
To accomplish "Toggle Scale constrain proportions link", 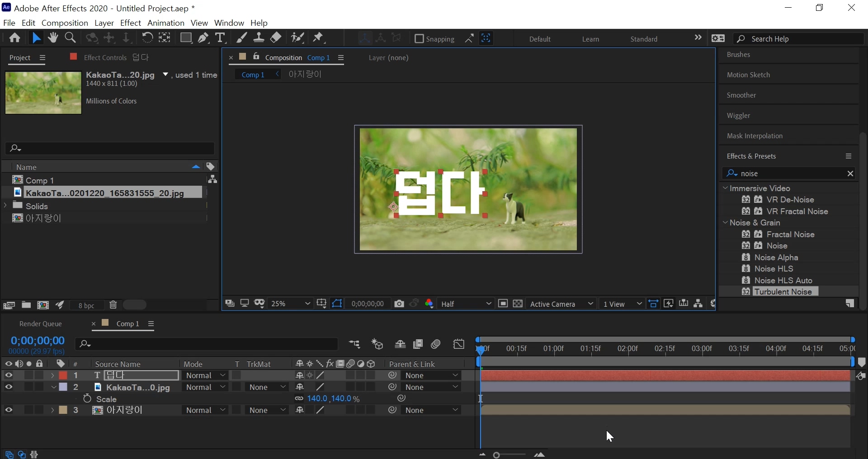I will (x=299, y=399).
